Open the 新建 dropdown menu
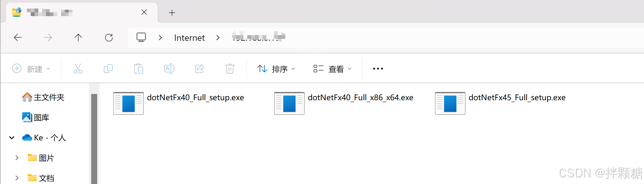 pyautogui.click(x=31, y=69)
